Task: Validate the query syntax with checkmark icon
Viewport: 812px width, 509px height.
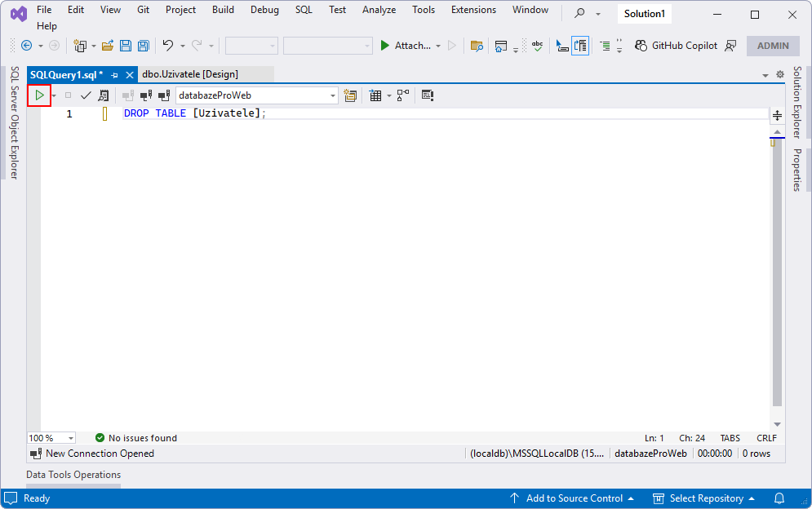Action: point(86,95)
